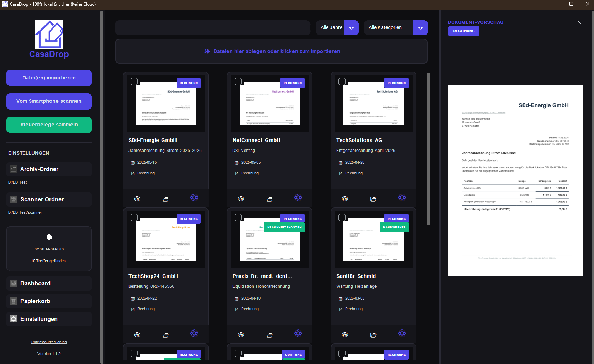
Task: Click Datei(en) importieren button
Action: click(x=49, y=78)
